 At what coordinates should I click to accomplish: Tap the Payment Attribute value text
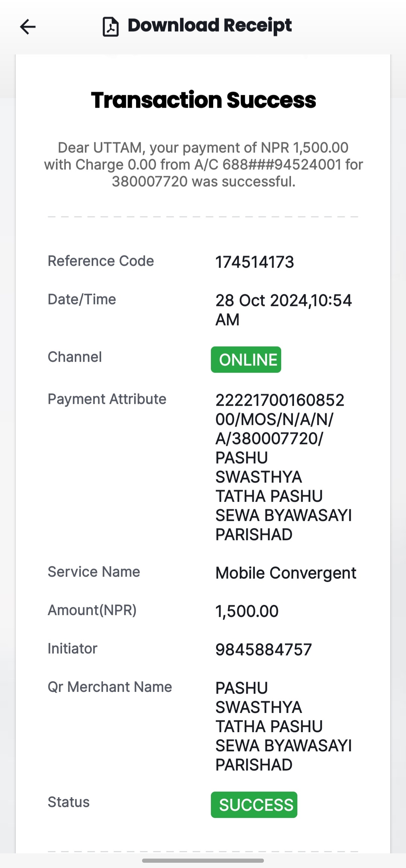click(x=283, y=467)
